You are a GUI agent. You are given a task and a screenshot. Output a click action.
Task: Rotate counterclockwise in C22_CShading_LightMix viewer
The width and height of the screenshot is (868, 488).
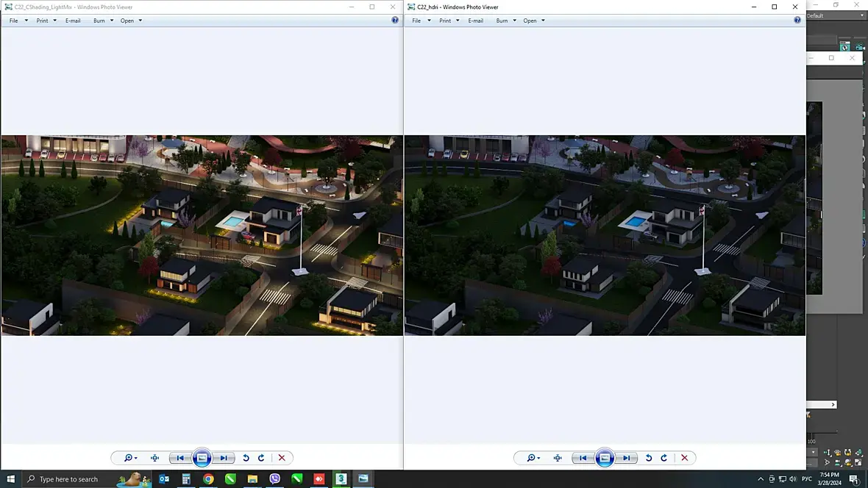[246, 458]
